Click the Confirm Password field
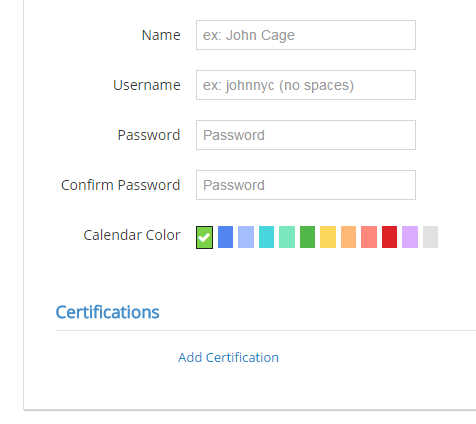The image size is (476, 424). pyautogui.click(x=306, y=185)
